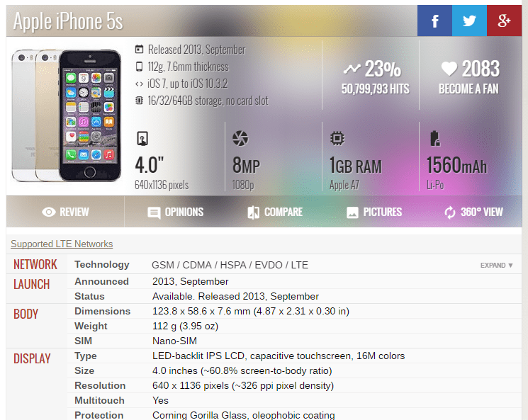Click 'GSM / CDMA / HSPA / EVDO / LTE' value
The image size is (528, 420).
pyautogui.click(x=230, y=265)
